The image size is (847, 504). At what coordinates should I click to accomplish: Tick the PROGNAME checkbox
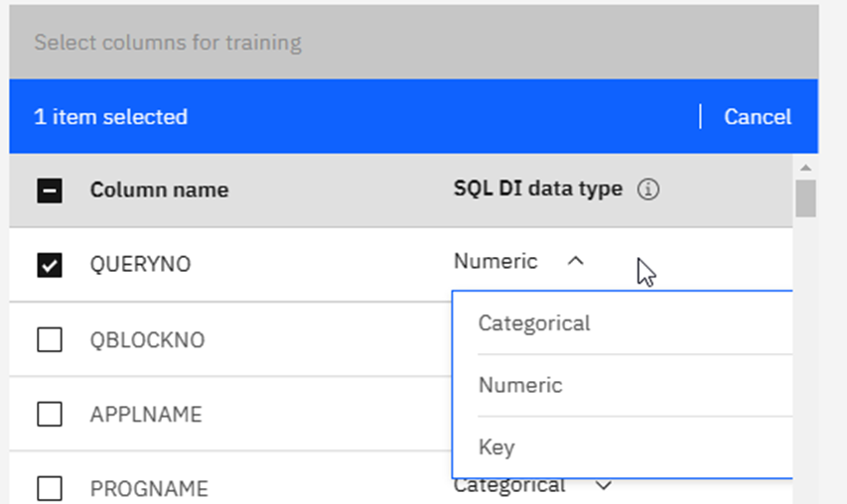[x=50, y=488]
